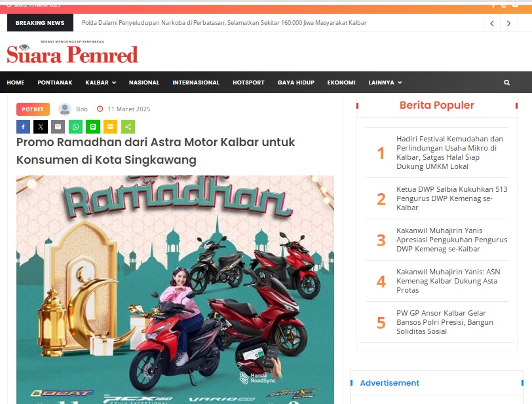Open the Ramadhan promo article image
This screenshot has height=404, width=532.
pos(175,289)
